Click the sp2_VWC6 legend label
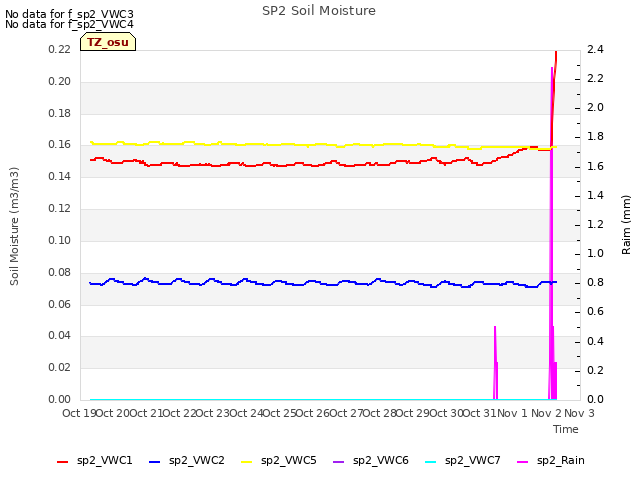Viewport: 640px width, 480px height. click(x=381, y=460)
